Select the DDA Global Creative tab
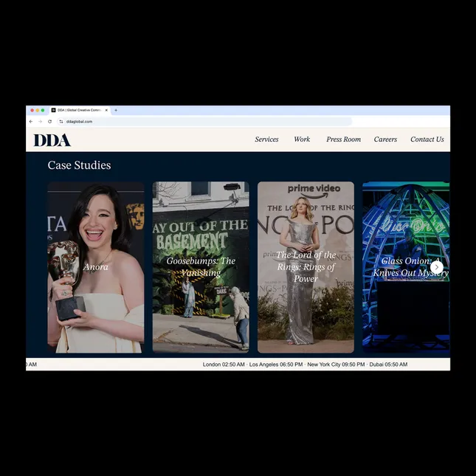The width and height of the screenshot is (476, 476). 80,110
